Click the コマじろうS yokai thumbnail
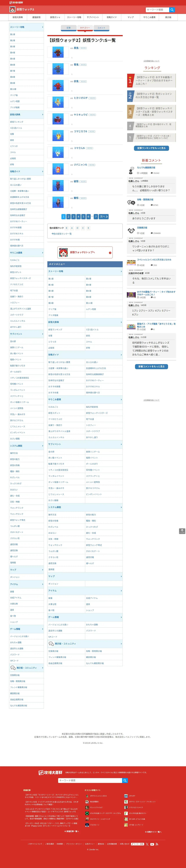 point(58,135)
